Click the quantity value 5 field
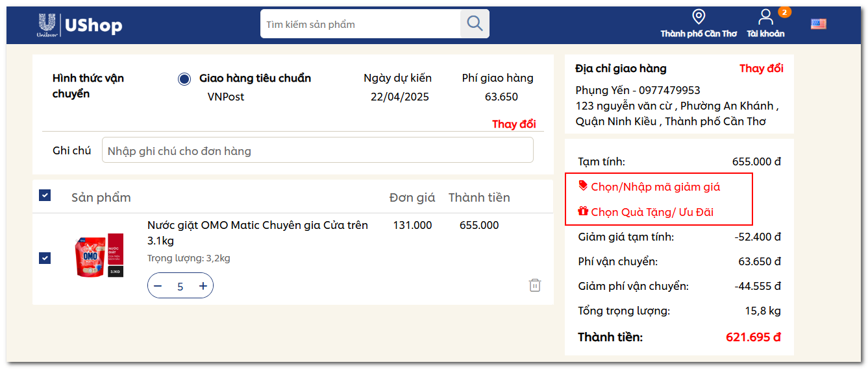Image resolution: width=868 pixels, height=369 pixels. click(180, 287)
